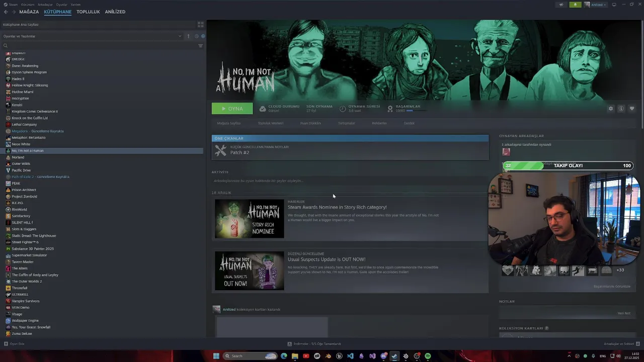The image size is (644, 362).
Task: Open game settings gear icon
Action: click(x=611, y=109)
